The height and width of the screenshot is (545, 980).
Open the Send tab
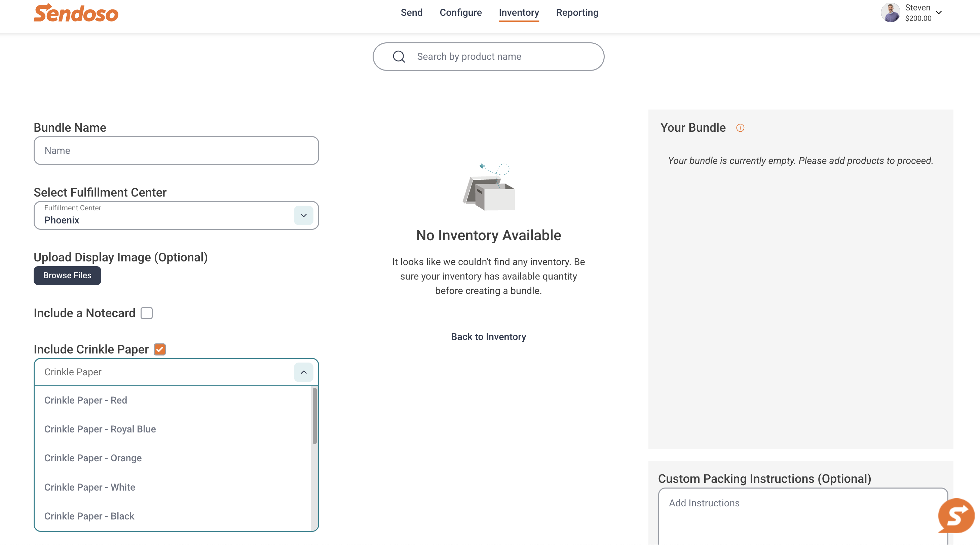pos(411,12)
